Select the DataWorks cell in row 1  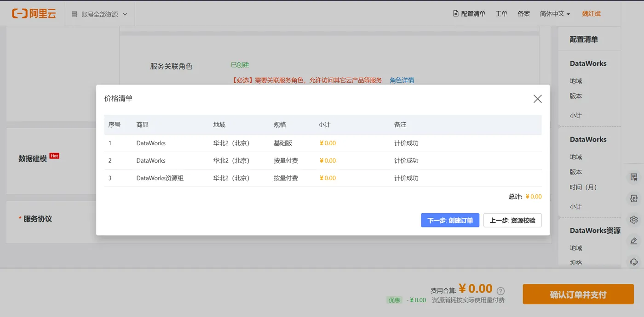coord(151,143)
